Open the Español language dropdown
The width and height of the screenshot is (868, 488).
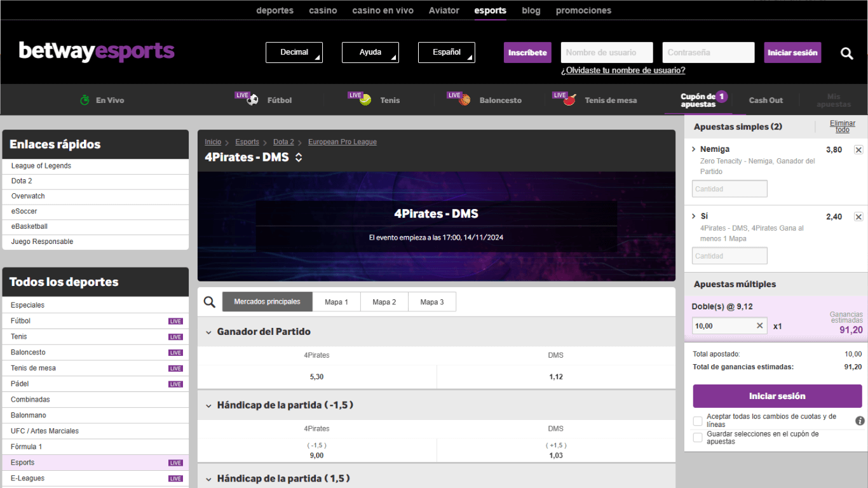point(447,53)
